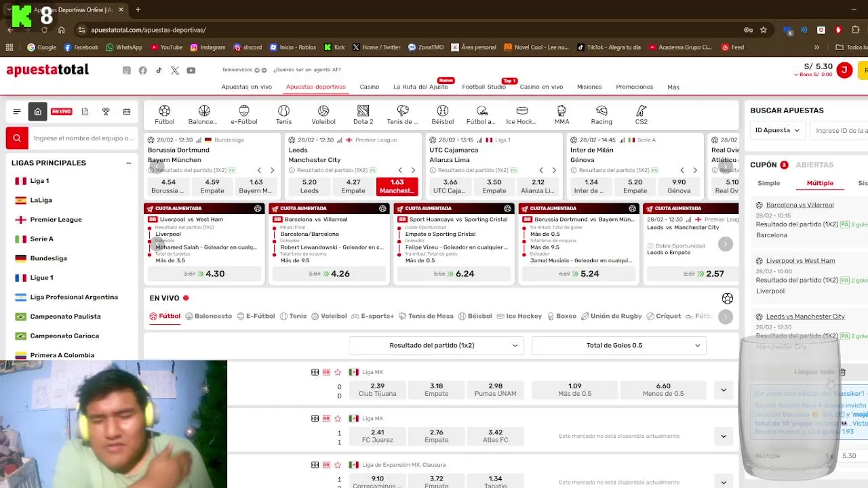Open the ID Apuesta dropdown
Viewport: 868px width, 488px height.
click(x=777, y=130)
